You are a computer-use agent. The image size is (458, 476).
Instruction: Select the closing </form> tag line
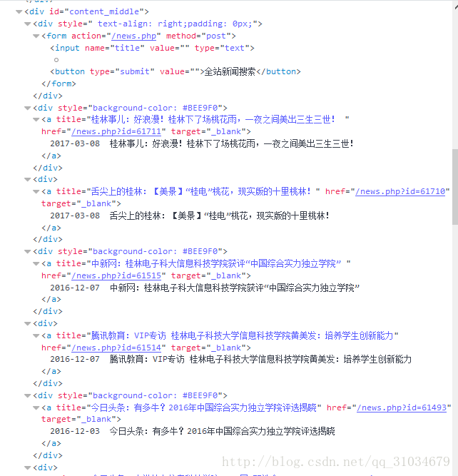[x=59, y=83]
